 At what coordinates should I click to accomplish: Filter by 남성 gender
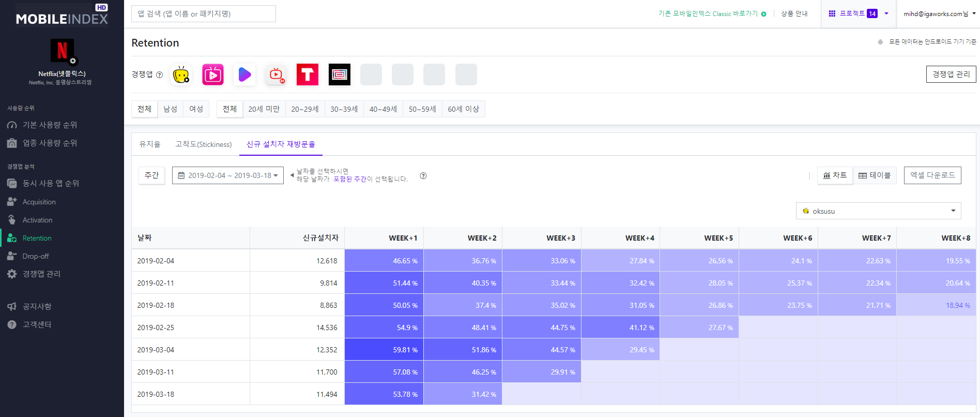tap(171, 109)
